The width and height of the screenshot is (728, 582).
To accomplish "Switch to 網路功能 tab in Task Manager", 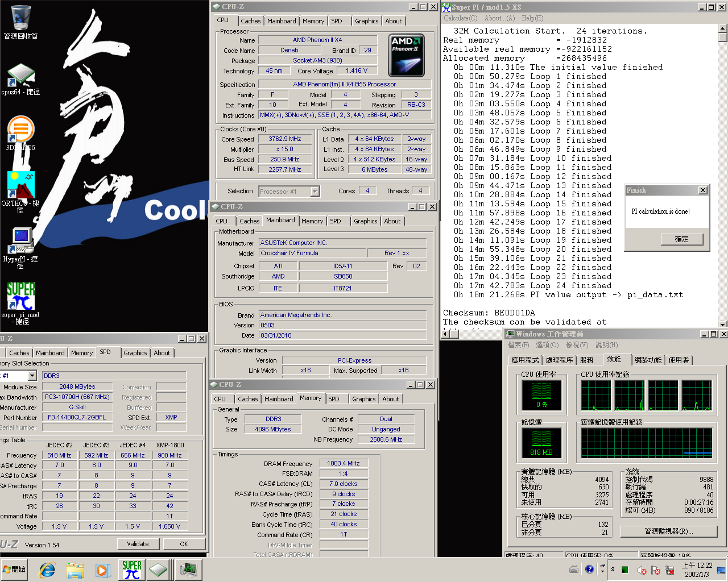I will [x=648, y=360].
